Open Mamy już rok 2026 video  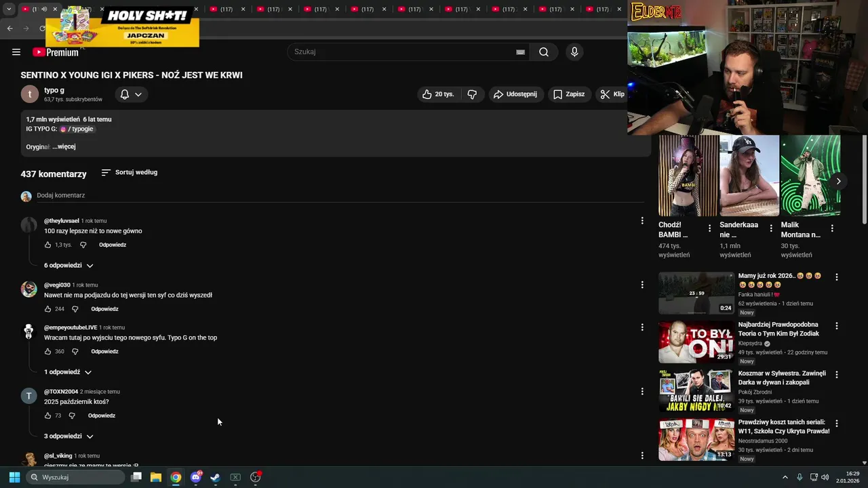tap(696, 293)
